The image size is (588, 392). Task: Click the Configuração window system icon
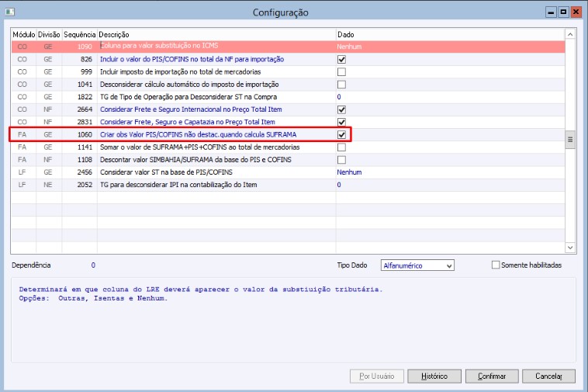(x=10, y=12)
